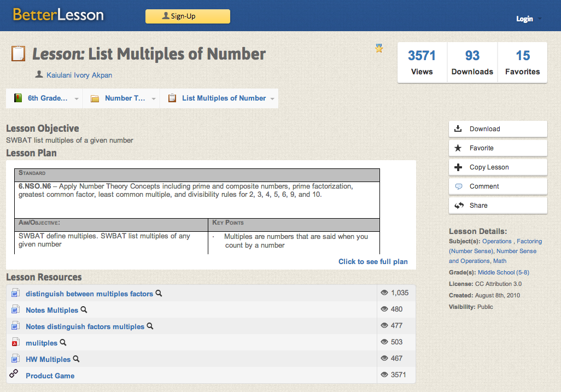Click the Copy Lesson button
Image resolution: width=561 pixels, height=392 pixels.
[x=498, y=167]
